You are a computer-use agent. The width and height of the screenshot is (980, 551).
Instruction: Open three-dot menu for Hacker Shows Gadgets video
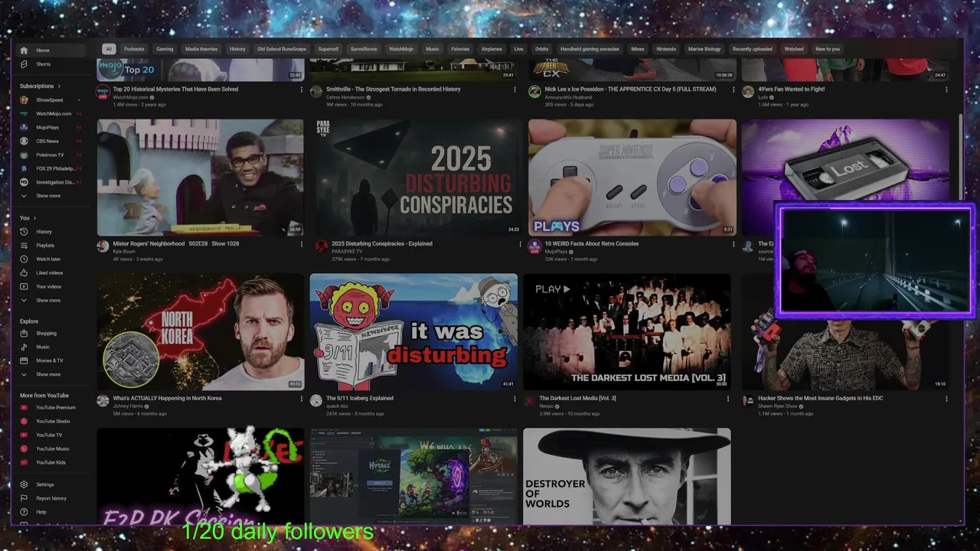946,399
